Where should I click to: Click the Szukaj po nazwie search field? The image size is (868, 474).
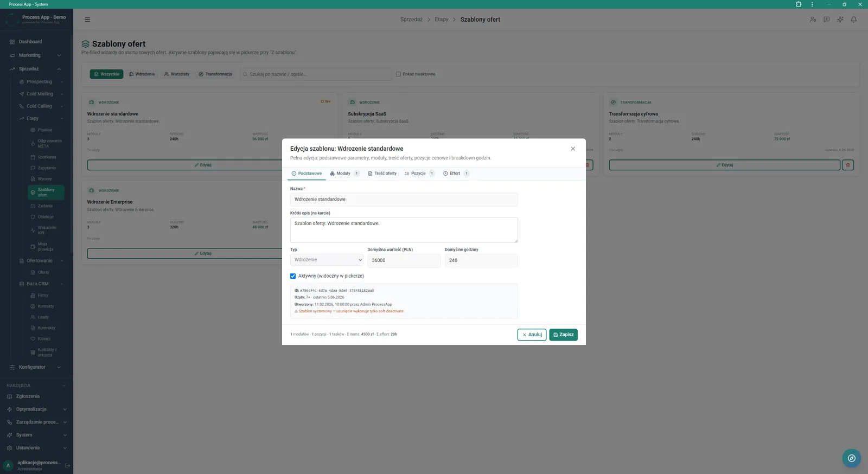point(316,74)
